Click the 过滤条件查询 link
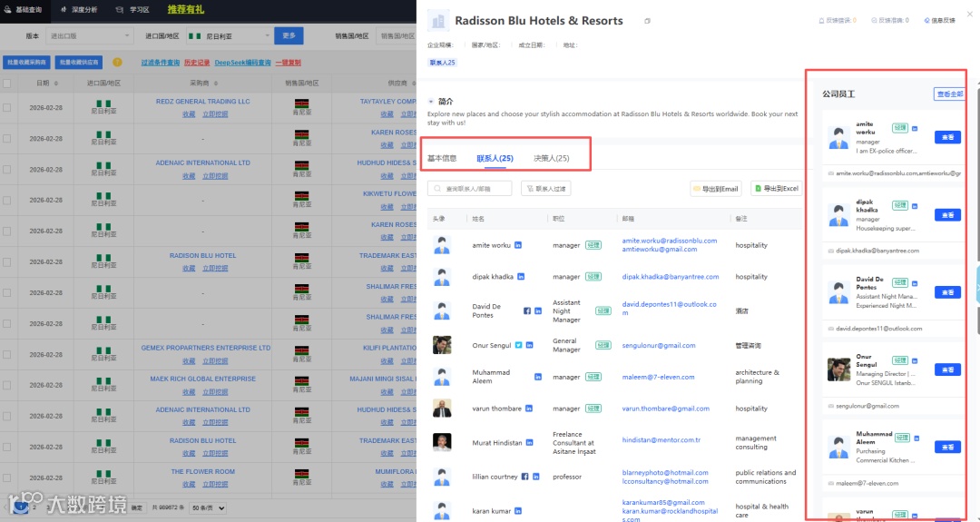980x522 pixels. point(160,63)
